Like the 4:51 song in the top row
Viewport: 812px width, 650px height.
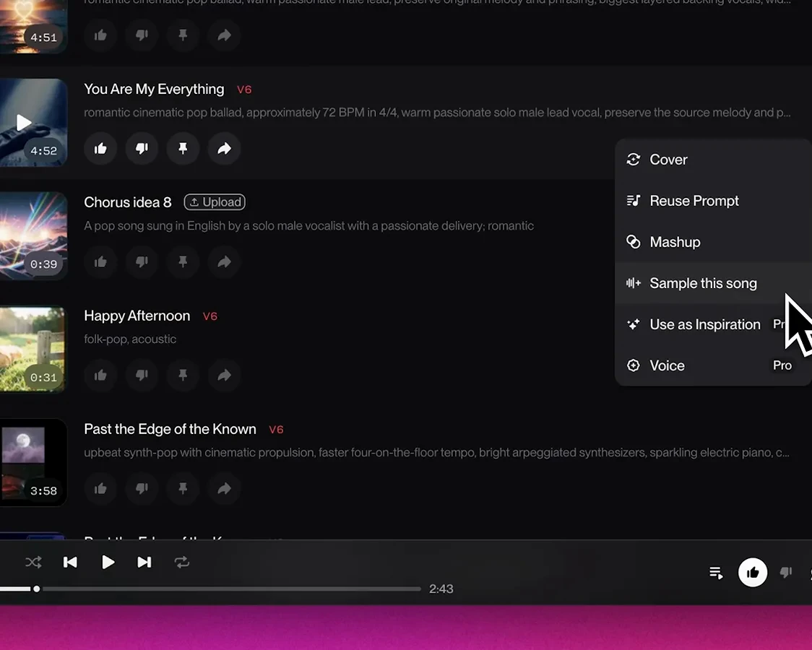tap(100, 35)
